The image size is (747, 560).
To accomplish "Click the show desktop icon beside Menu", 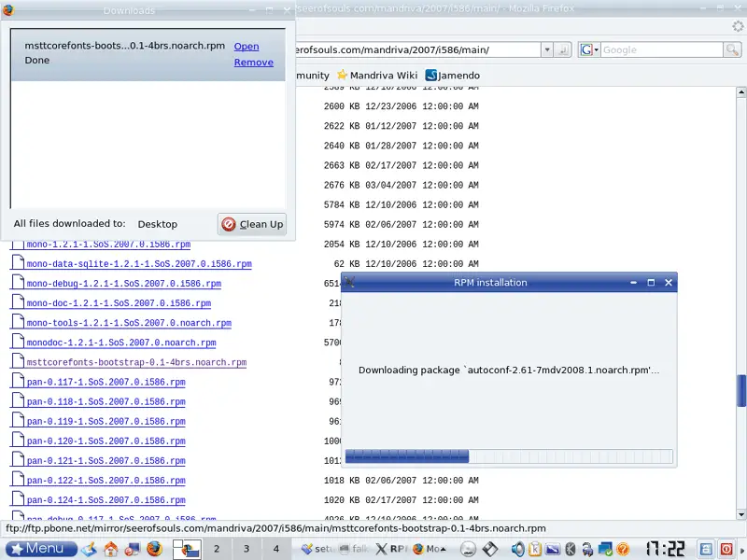I will click(x=89, y=549).
